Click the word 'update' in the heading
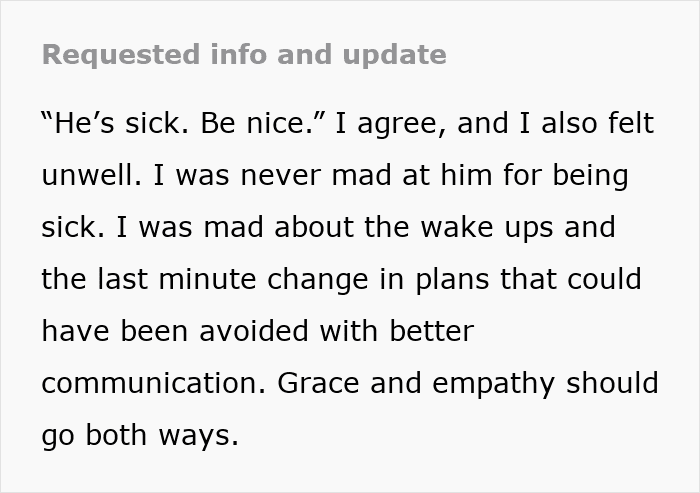This screenshot has height=493, width=700. point(395,55)
